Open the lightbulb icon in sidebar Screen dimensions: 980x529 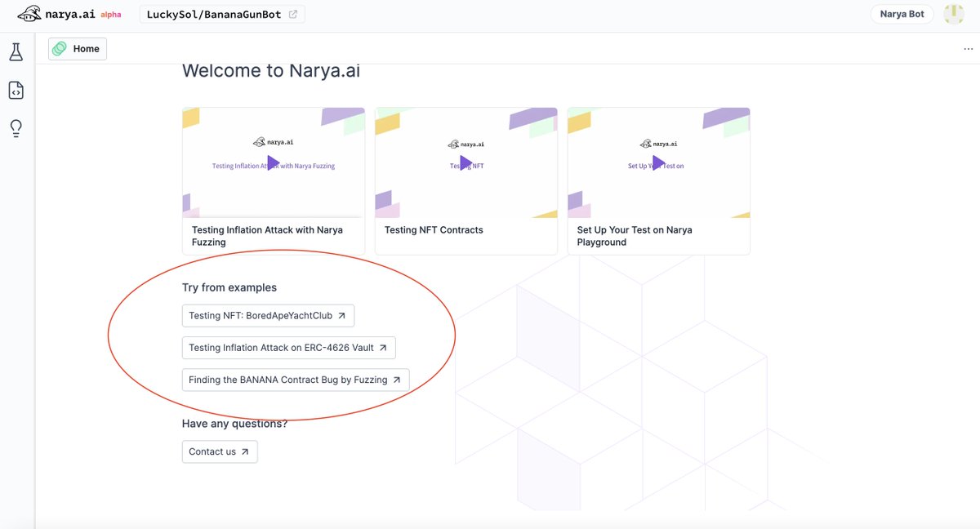(x=16, y=129)
